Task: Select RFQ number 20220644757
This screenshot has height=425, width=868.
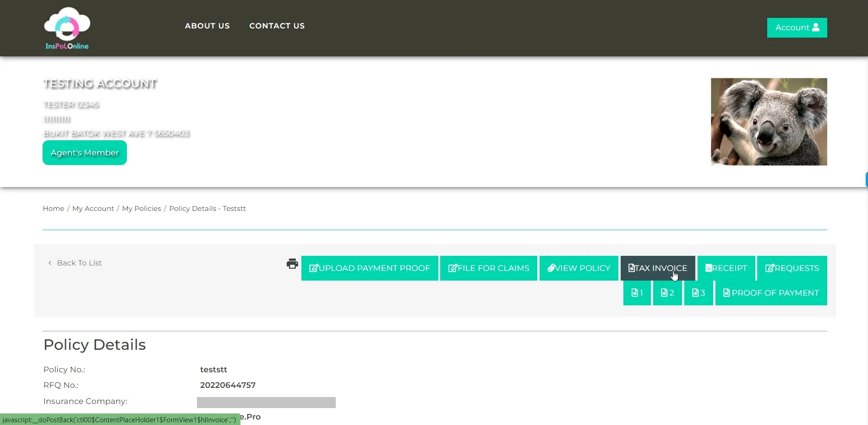Action: pos(228,385)
